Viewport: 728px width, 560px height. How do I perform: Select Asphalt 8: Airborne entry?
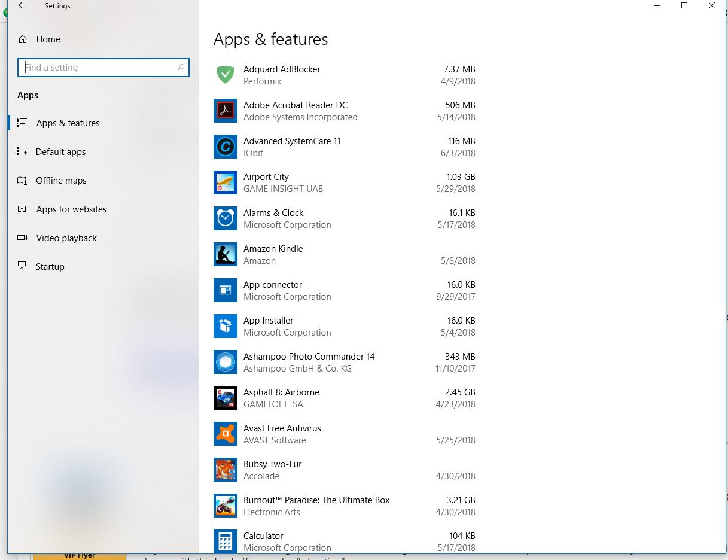345,398
